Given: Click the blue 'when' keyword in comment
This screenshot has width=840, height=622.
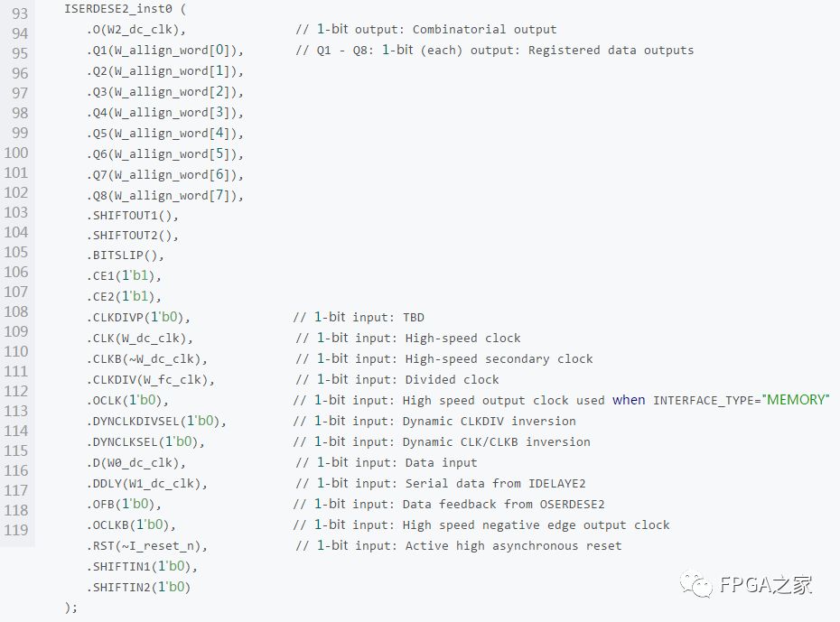Looking at the screenshot, I should pyautogui.click(x=629, y=400).
